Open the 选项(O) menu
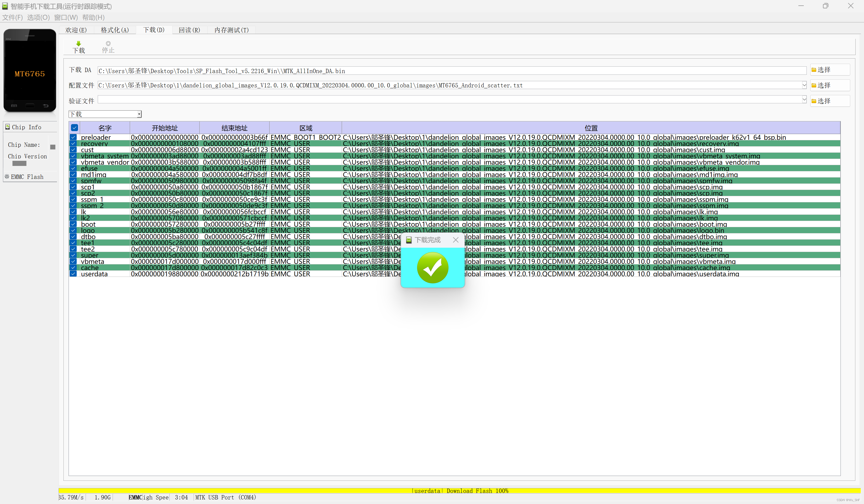This screenshot has width=864, height=504. click(38, 18)
